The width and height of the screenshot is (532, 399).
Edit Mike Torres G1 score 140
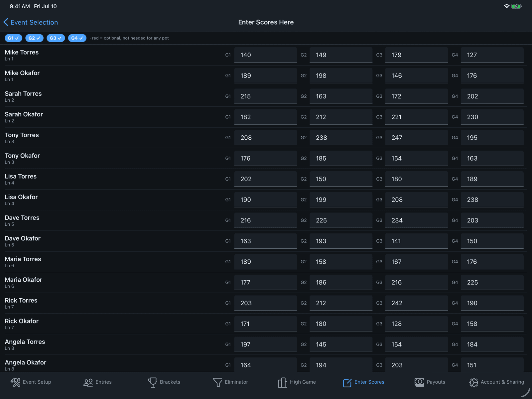[265, 55]
